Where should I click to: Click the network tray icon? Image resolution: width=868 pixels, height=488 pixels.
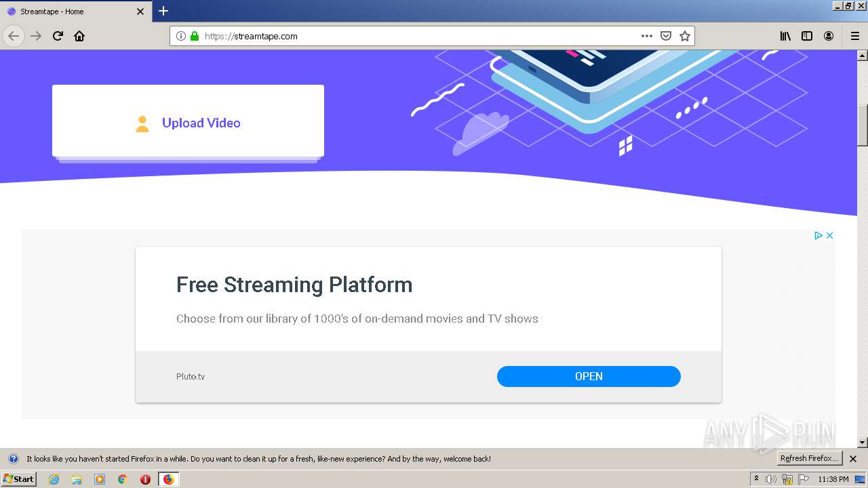[x=787, y=479]
